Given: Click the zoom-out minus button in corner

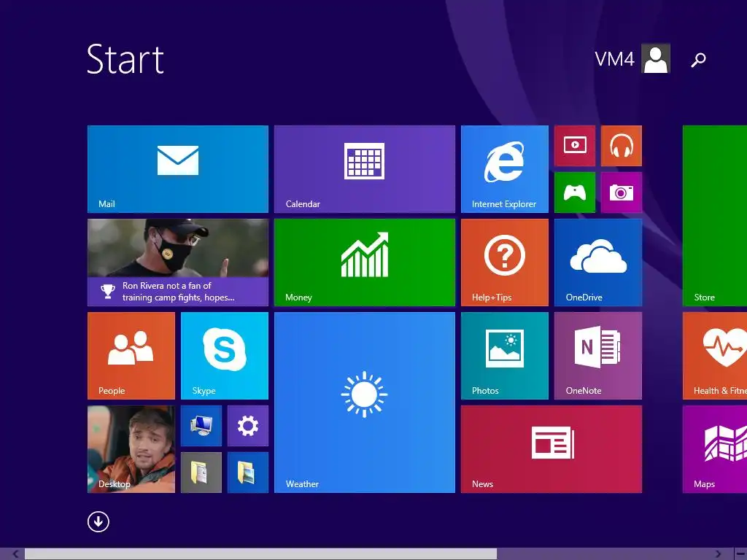Looking at the screenshot, I should tap(740, 554).
